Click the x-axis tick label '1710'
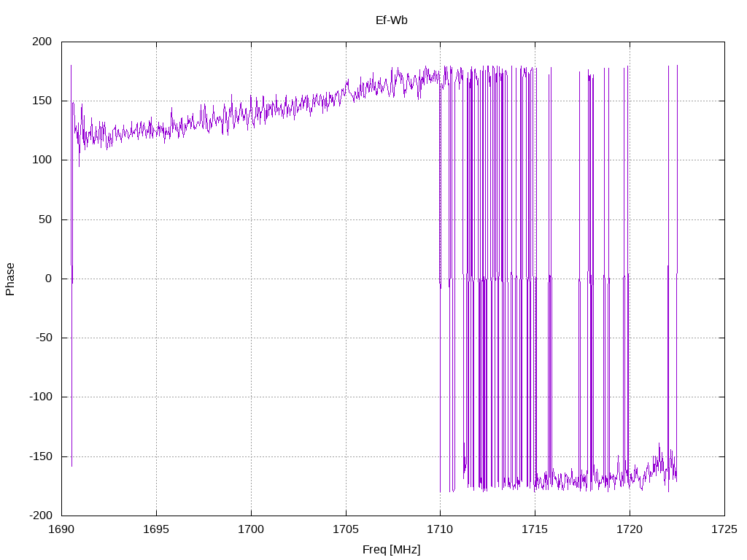The height and width of the screenshot is (560, 747). (x=440, y=529)
